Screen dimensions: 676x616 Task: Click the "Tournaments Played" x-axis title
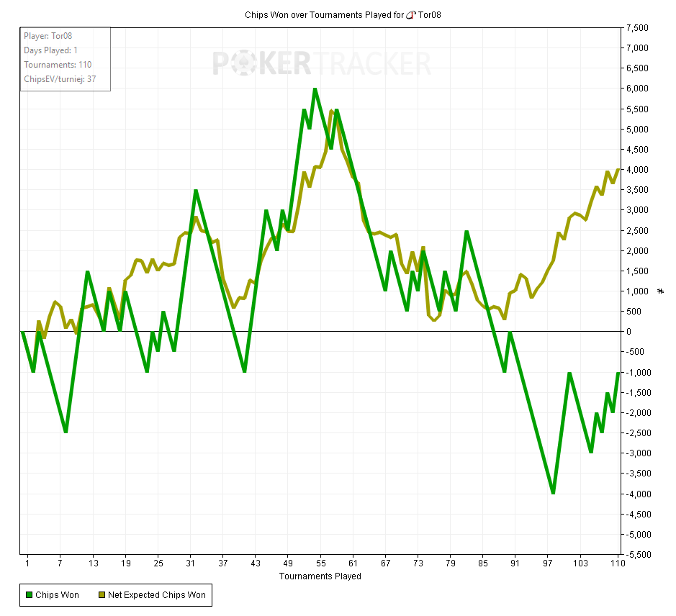[320, 576]
